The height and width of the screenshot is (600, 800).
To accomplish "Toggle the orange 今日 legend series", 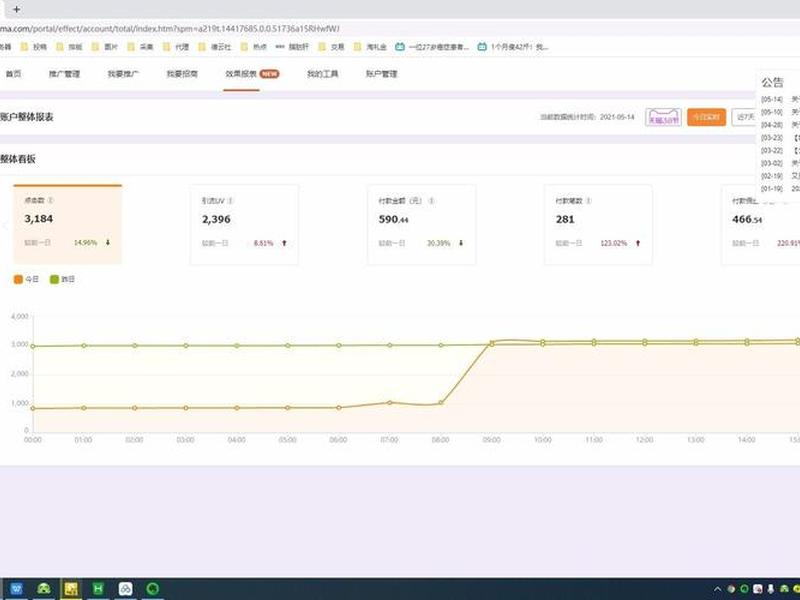I will pos(26,279).
